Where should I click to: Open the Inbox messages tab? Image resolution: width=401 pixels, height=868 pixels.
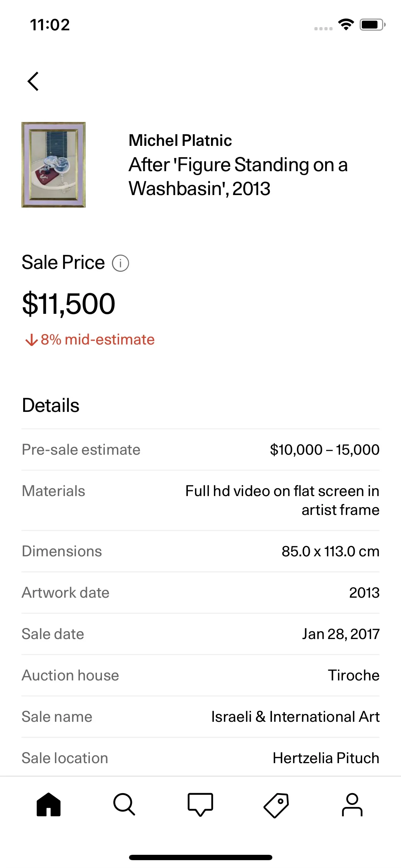tap(200, 805)
